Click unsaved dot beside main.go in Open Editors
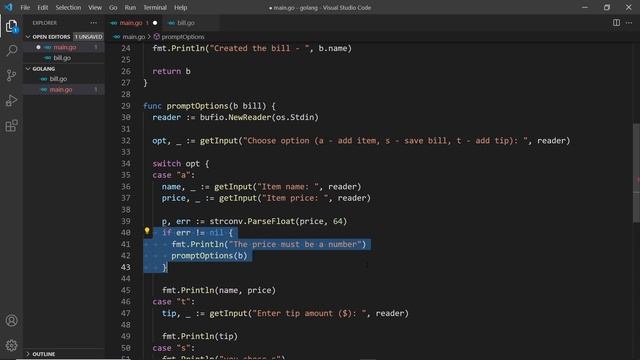Image resolution: width=640 pixels, height=360 pixels. (38, 47)
